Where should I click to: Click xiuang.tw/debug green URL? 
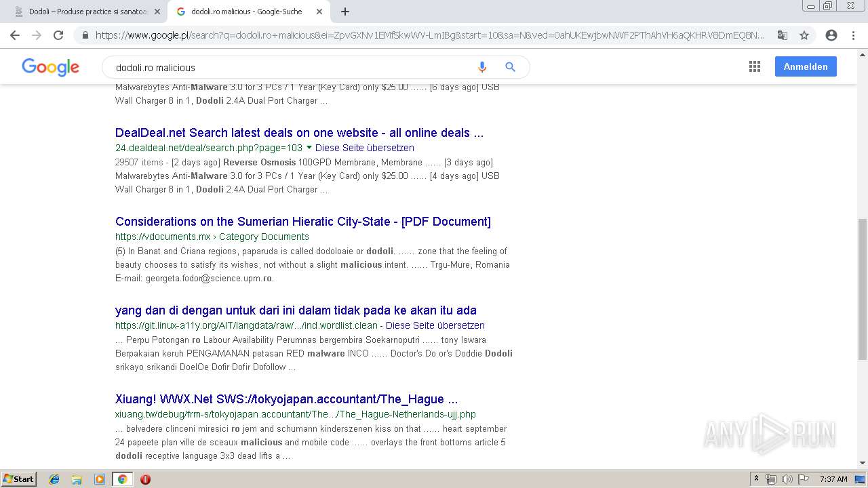(x=296, y=414)
